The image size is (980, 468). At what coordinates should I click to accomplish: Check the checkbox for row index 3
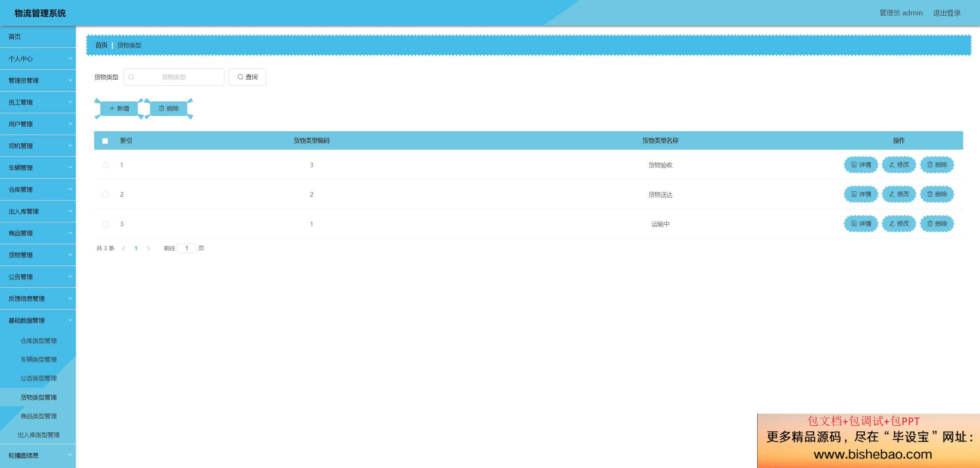tap(105, 224)
